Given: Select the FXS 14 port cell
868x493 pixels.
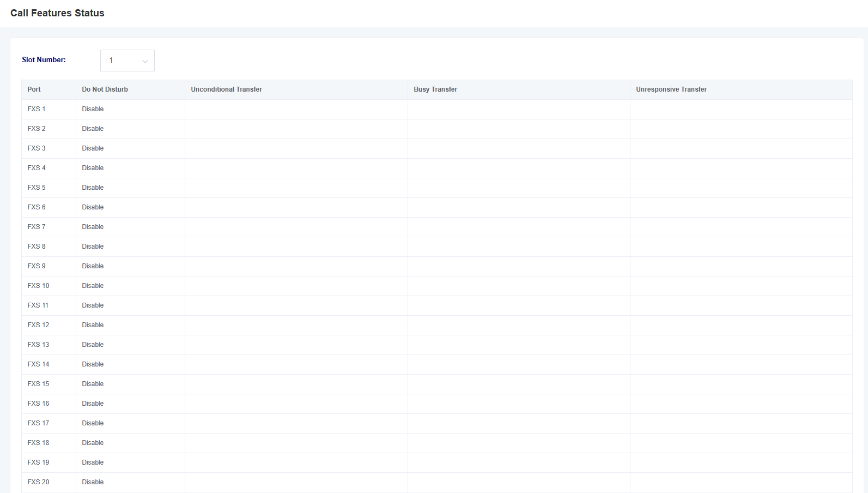Looking at the screenshot, I should tap(48, 364).
